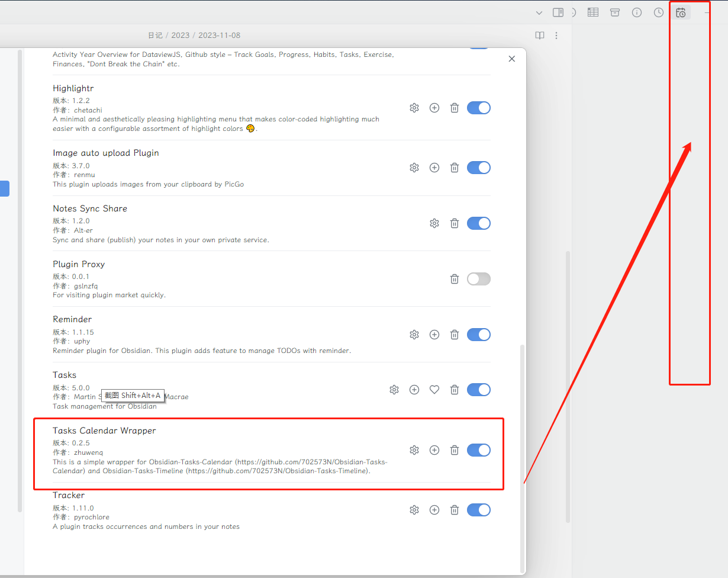Delete the Highlightr plugin

(x=455, y=108)
